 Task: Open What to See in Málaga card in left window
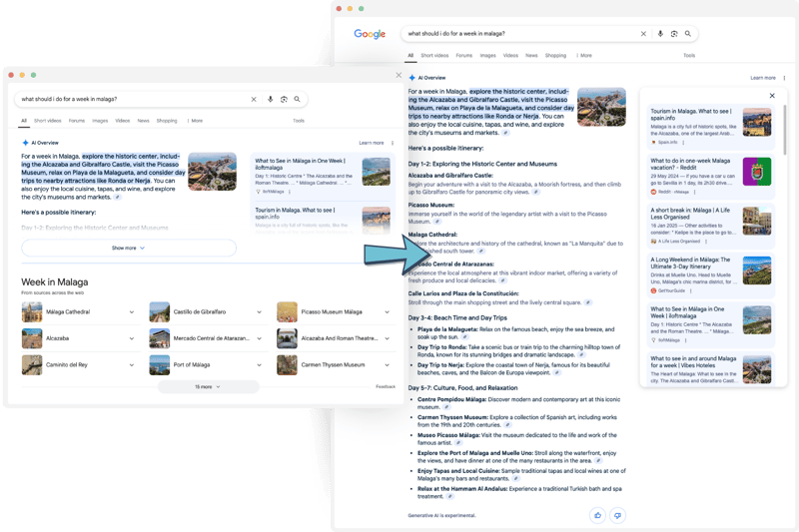pos(322,176)
